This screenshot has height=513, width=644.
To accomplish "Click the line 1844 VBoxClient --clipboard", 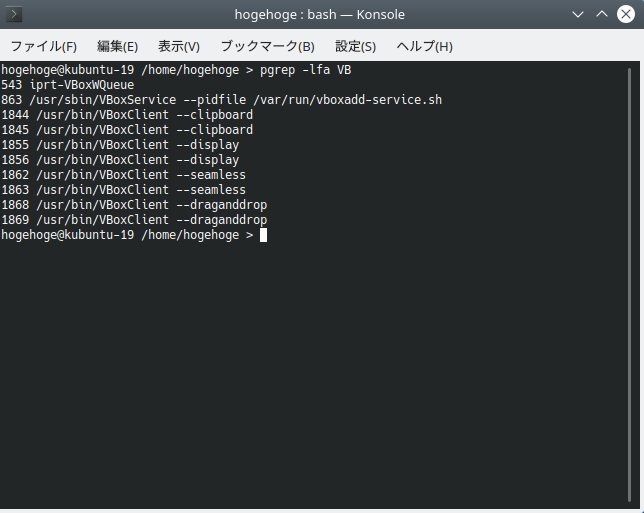I will (x=127, y=115).
